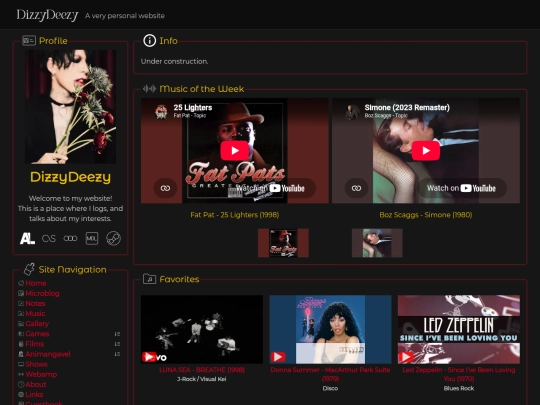Play the Simone (2023 Remaster) video
This screenshot has height=405, width=540.
click(x=426, y=150)
